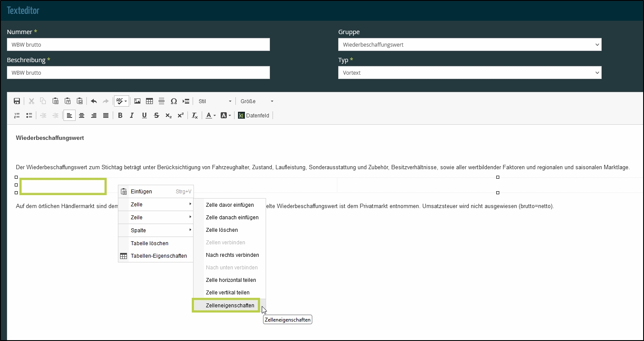This screenshot has height=341, width=644.
Task: Expand the Stil style dropdown
Action: pos(215,101)
